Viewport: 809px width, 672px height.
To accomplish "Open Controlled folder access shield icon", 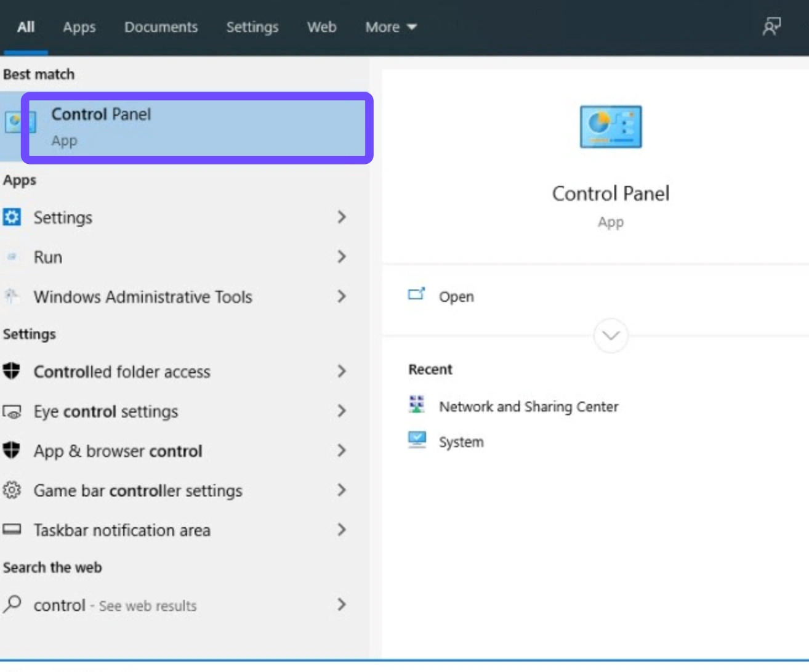I will (x=12, y=371).
